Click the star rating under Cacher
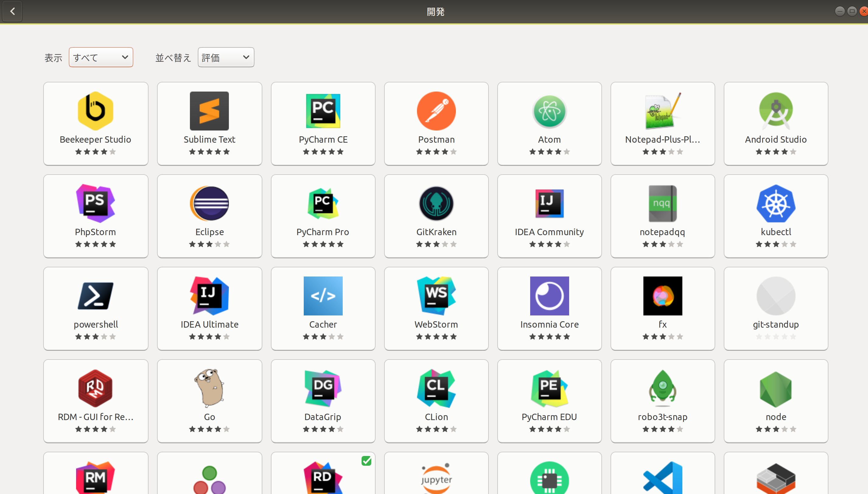 [323, 337]
